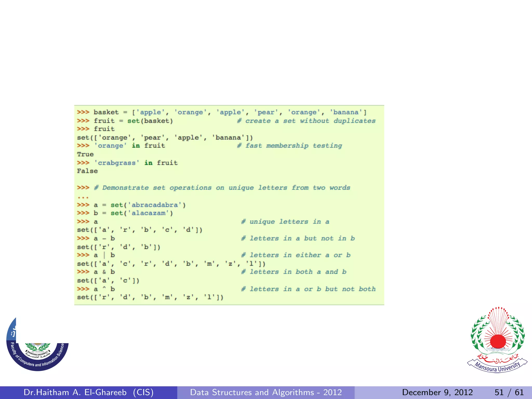The image size is (532, 399).
Task: Click the comment unique letters in a
Action: coord(285,222)
